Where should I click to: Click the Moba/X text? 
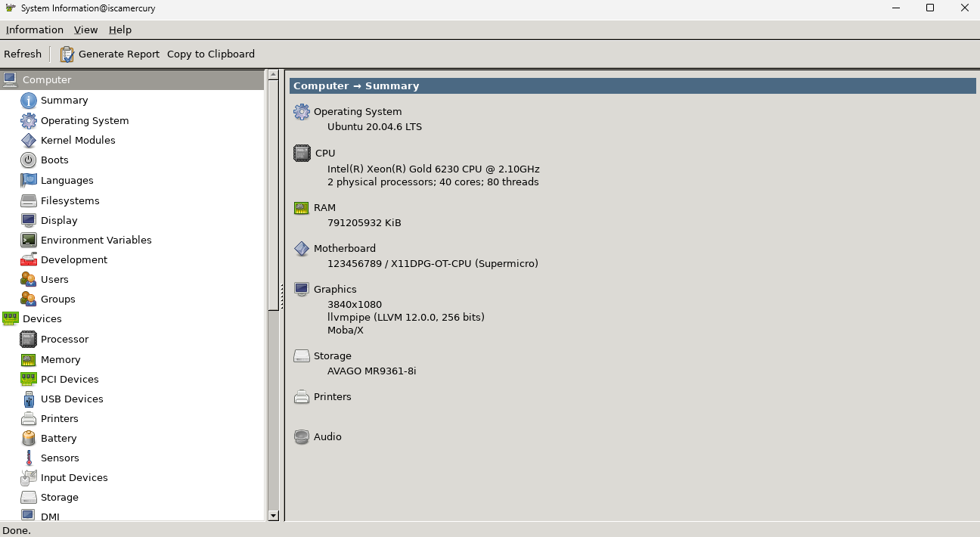[x=346, y=330]
